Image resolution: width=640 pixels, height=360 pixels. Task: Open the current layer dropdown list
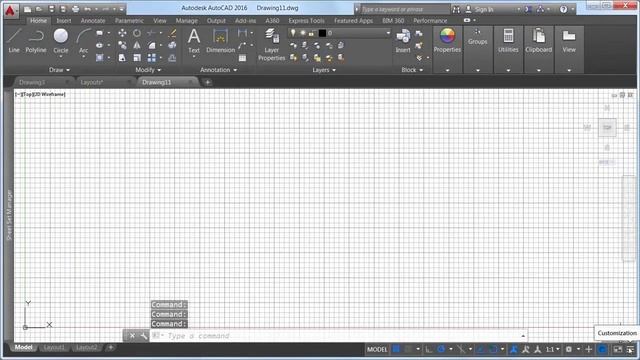(388, 33)
